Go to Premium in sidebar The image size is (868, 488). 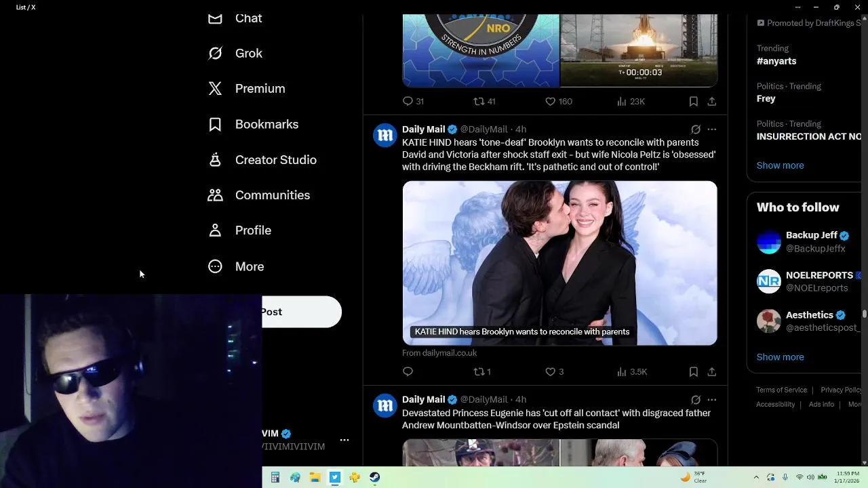click(246, 89)
